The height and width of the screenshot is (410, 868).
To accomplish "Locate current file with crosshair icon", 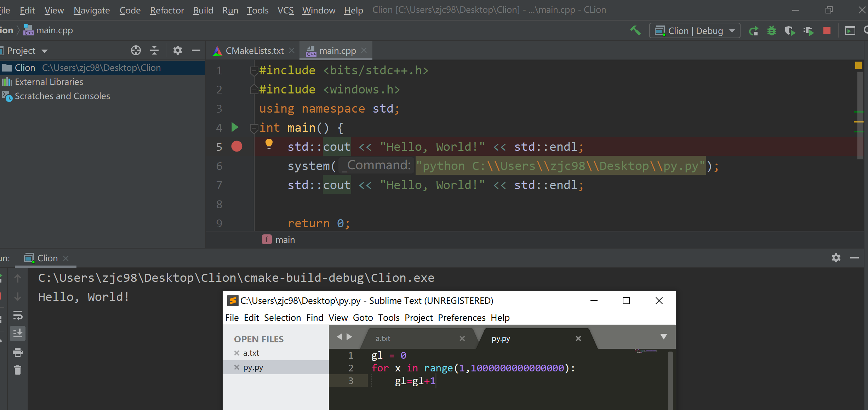I will coord(136,51).
